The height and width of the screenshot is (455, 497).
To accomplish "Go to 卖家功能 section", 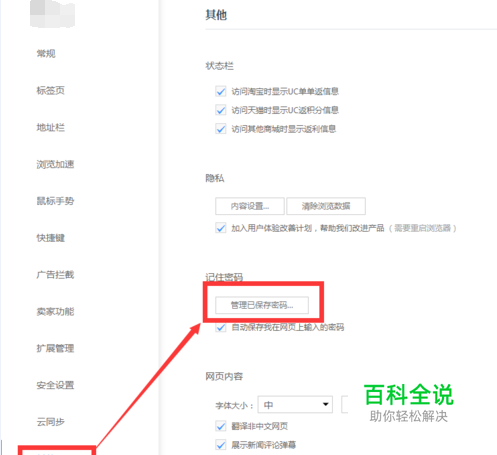I will point(55,311).
